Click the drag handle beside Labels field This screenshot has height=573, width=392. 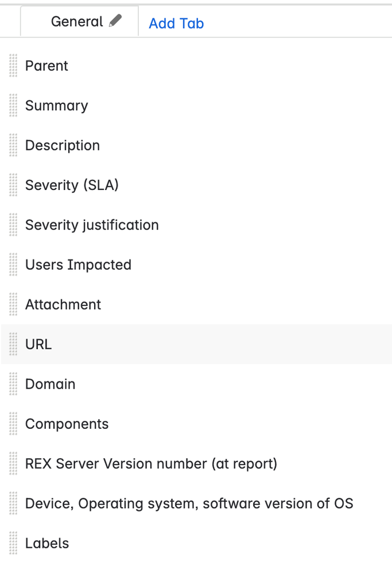point(12,543)
